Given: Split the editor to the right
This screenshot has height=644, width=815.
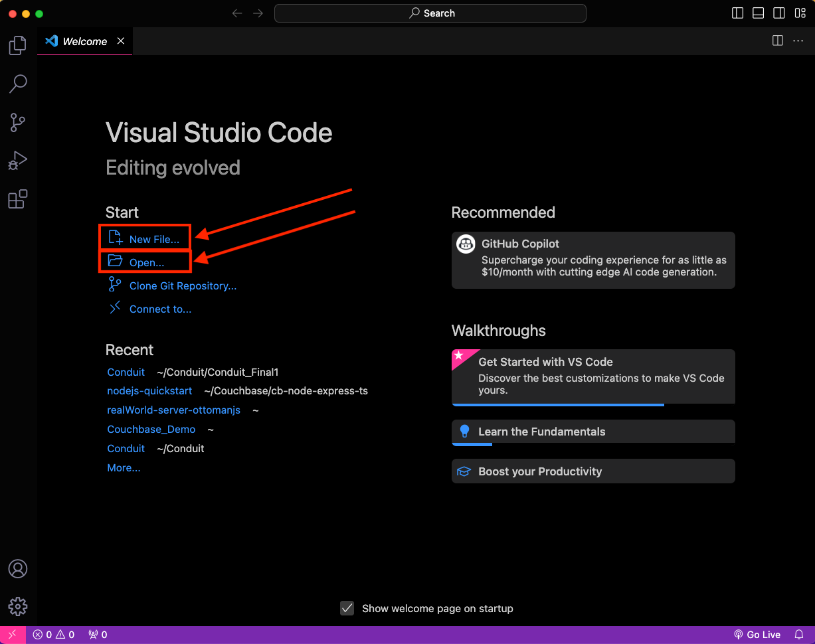Looking at the screenshot, I should click(778, 41).
